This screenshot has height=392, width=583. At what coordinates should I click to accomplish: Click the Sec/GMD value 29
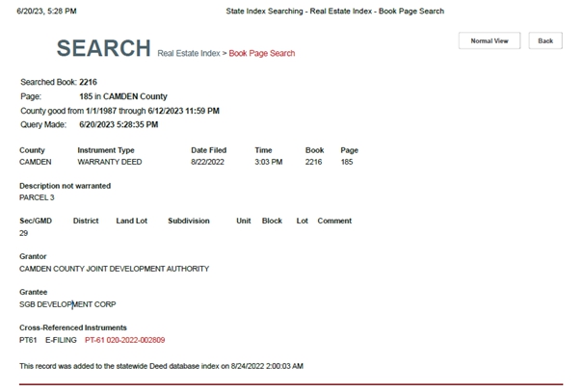click(24, 233)
